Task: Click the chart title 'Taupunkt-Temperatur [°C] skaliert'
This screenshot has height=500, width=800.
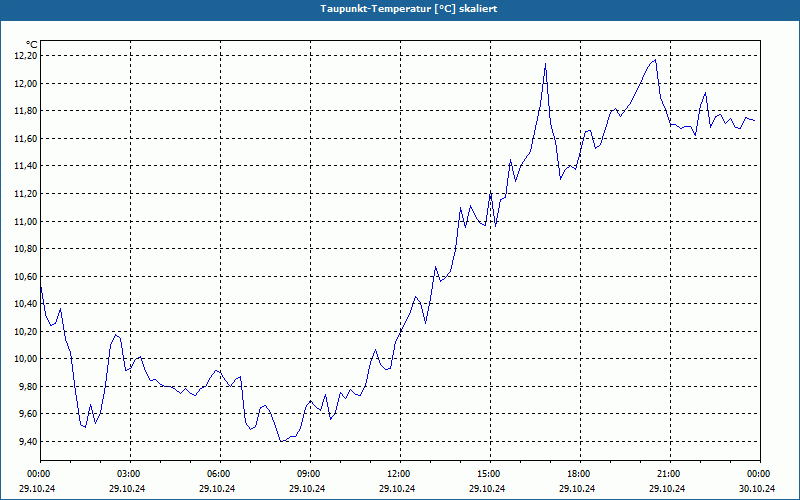Action: pyautogui.click(x=409, y=9)
